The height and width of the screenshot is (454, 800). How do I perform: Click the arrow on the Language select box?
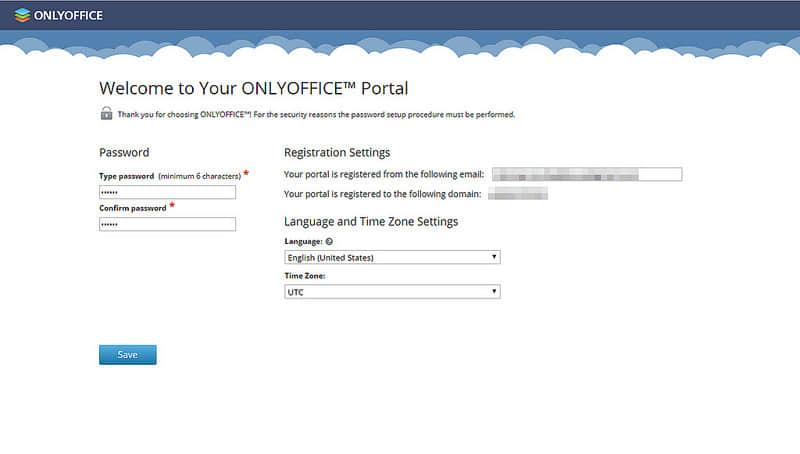coord(494,257)
